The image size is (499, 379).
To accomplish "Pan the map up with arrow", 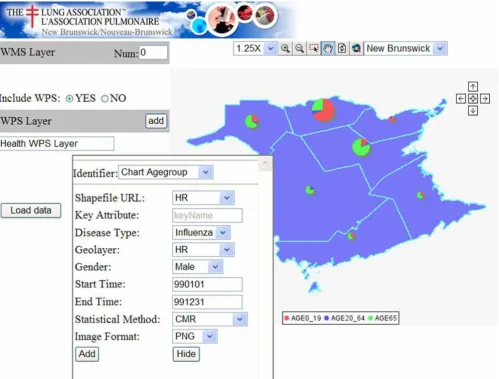I will click(473, 87).
